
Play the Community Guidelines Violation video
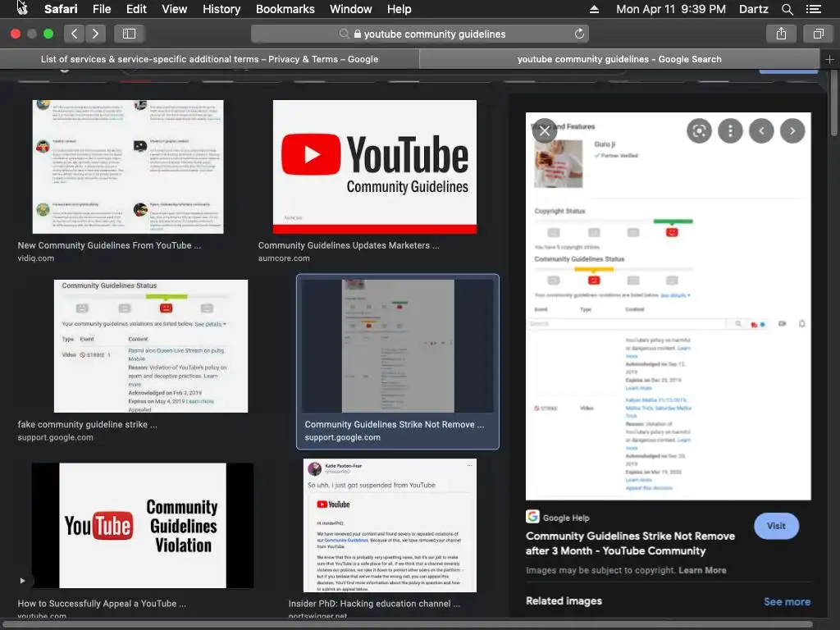point(22,581)
